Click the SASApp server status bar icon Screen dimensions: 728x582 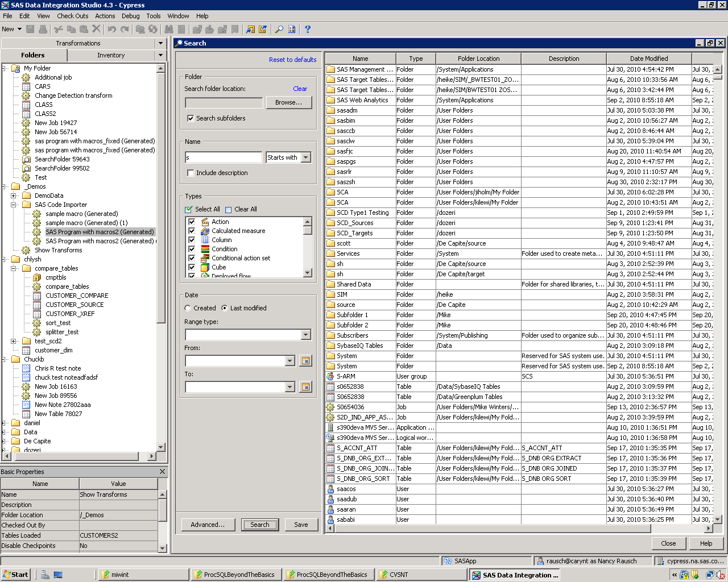448,561
